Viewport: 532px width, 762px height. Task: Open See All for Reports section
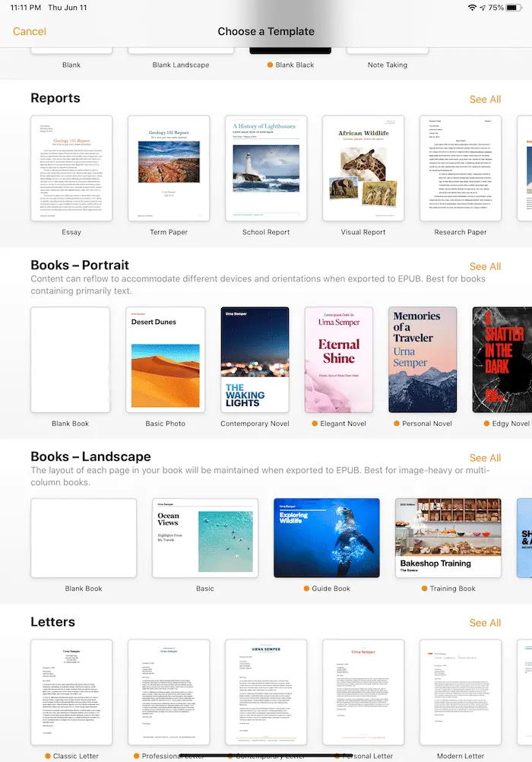click(x=485, y=99)
